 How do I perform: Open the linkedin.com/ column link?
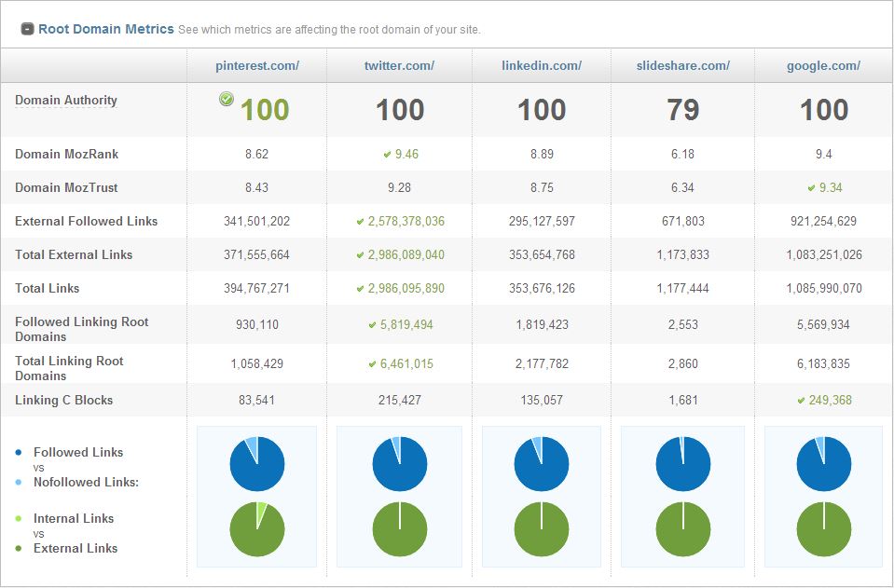542,65
